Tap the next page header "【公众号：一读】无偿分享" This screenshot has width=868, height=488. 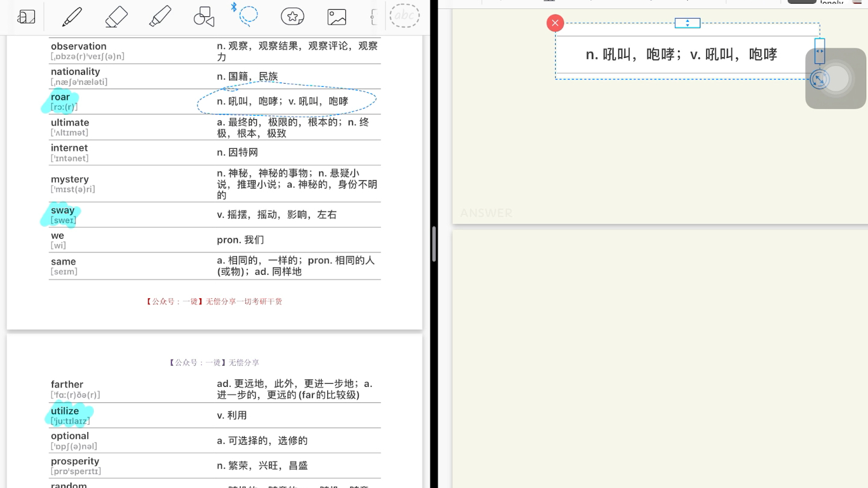pyautogui.click(x=214, y=363)
